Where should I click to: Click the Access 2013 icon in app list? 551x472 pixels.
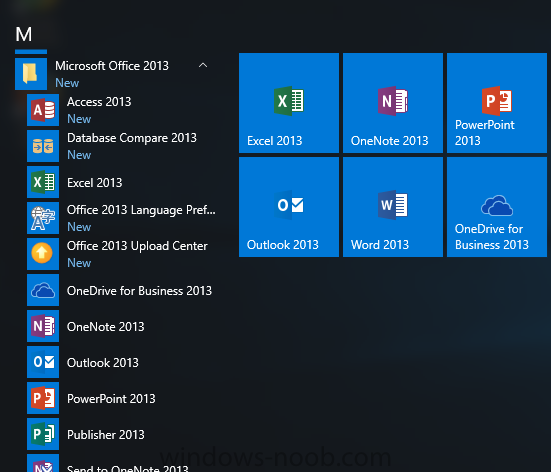[x=43, y=110]
